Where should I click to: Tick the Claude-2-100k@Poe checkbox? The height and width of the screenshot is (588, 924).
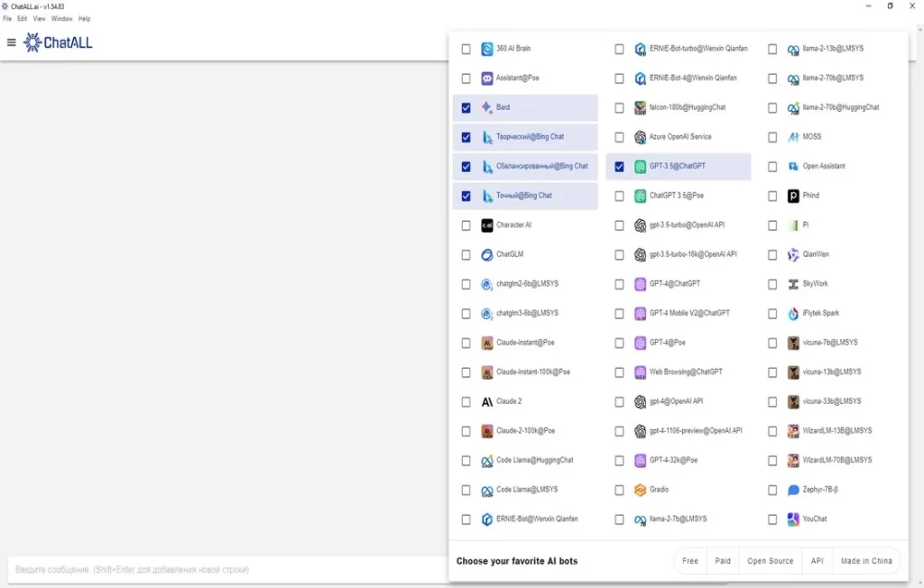pos(467,431)
